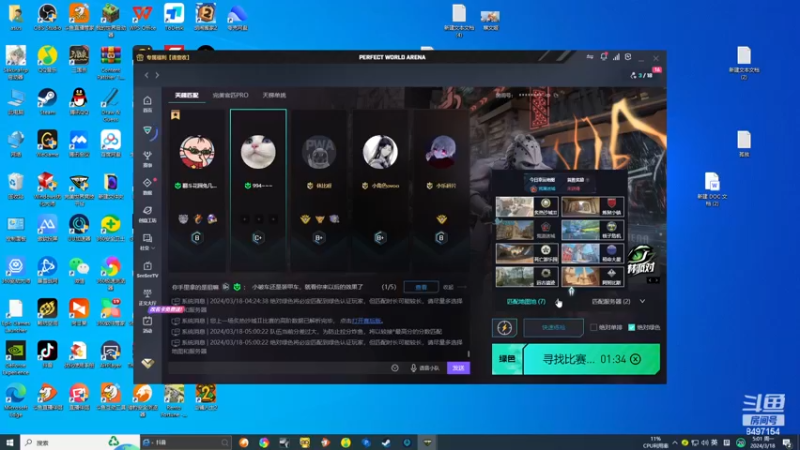Uncheck the checked green-only checkbox
The width and height of the screenshot is (800, 450).
632,328
